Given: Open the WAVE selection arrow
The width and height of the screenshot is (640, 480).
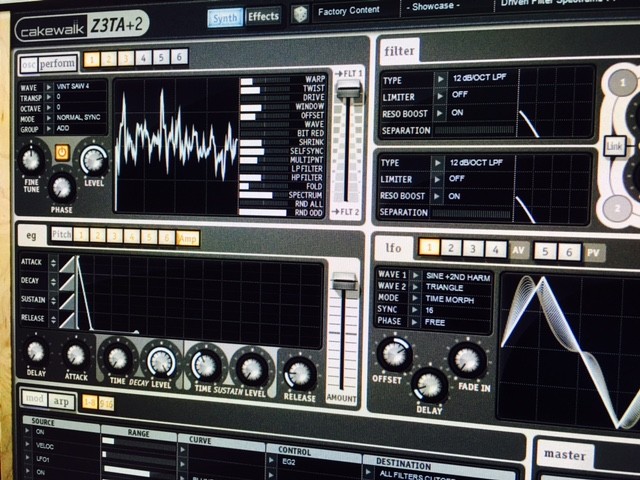Looking at the screenshot, I should click(49, 87).
